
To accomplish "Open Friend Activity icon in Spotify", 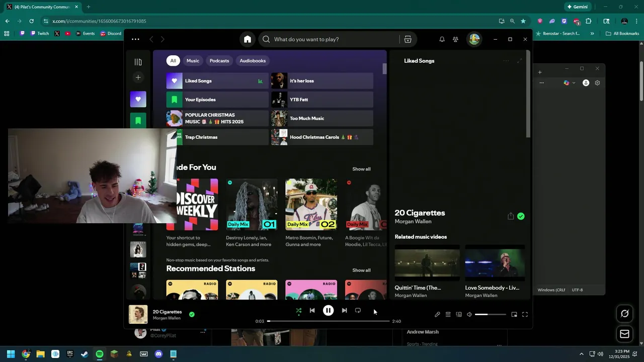I will [x=455, y=39].
